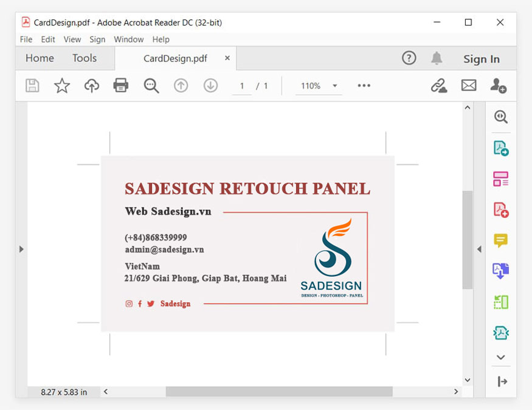Share a link to the file
This screenshot has width=532, height=410.
tap(439, 86)
